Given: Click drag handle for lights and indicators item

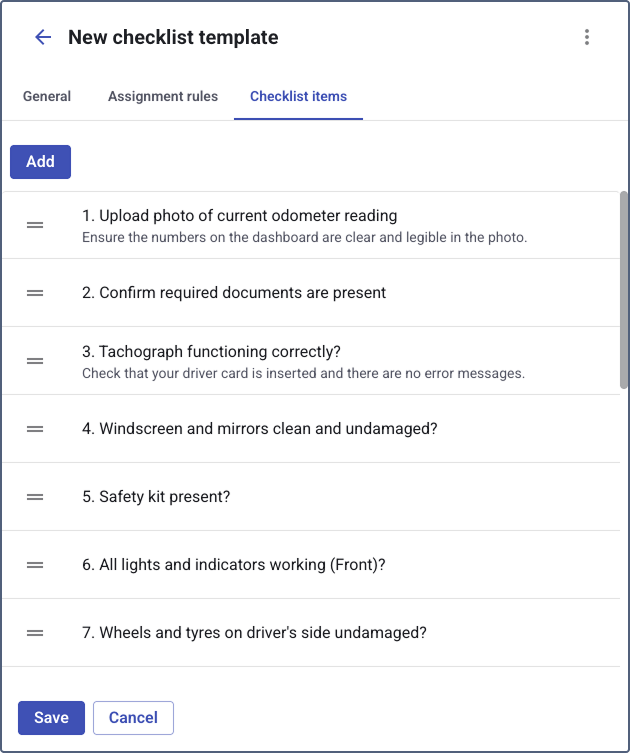Looking at the screenshot, I should (x=35, y=565).
